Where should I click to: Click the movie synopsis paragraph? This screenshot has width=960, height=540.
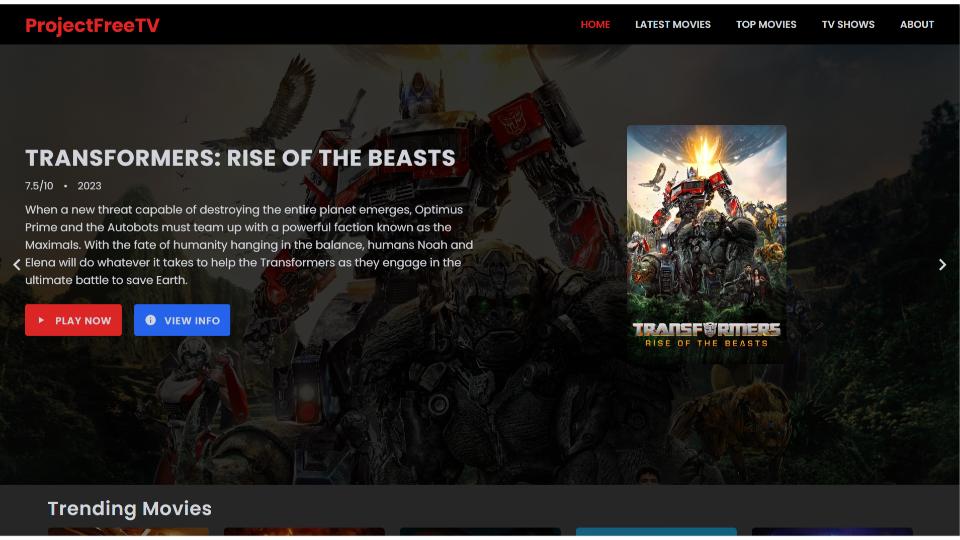(x=249, y=245)
